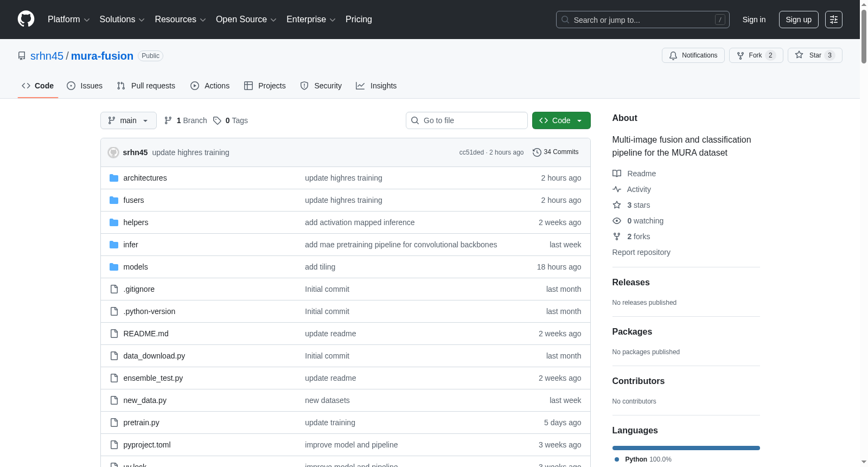
Task: Expand the Resources menu
Action: point(180,20)
